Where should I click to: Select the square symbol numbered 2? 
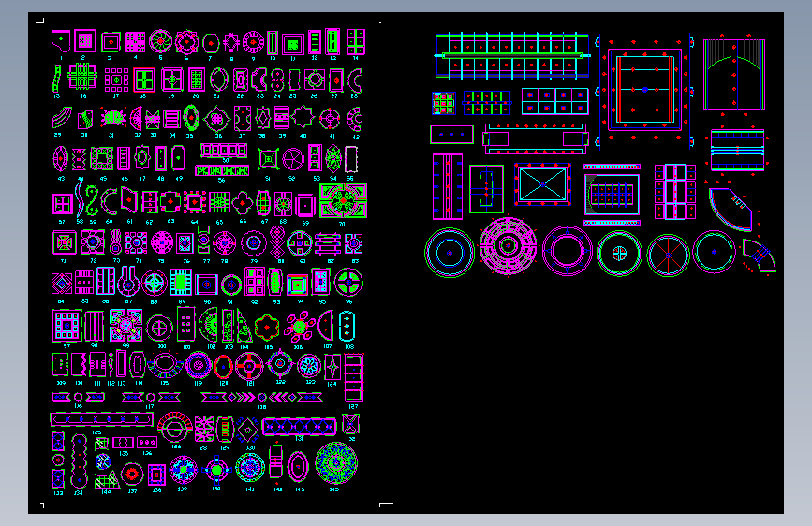(x=85, y=41)
